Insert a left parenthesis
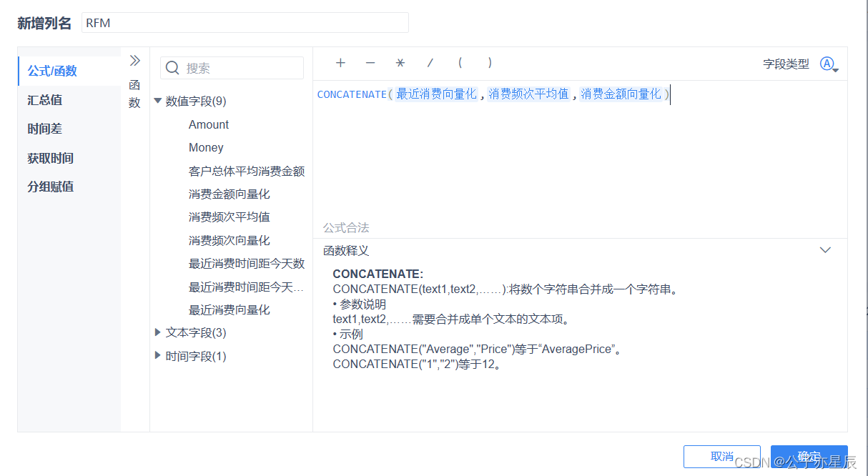 460,63
